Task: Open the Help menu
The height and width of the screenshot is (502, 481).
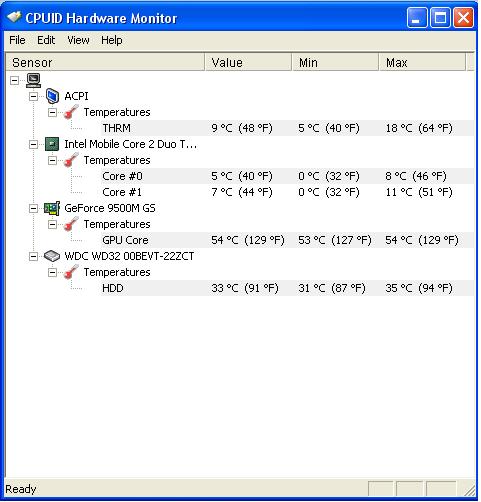Action: pyautogui.click(x=112, y=40)
